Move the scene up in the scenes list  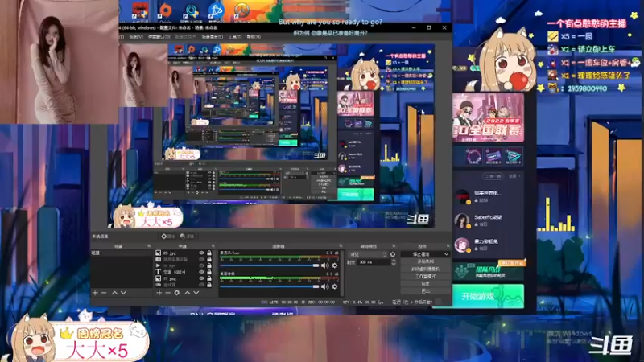pyautogui.click(x=114, y=293)
